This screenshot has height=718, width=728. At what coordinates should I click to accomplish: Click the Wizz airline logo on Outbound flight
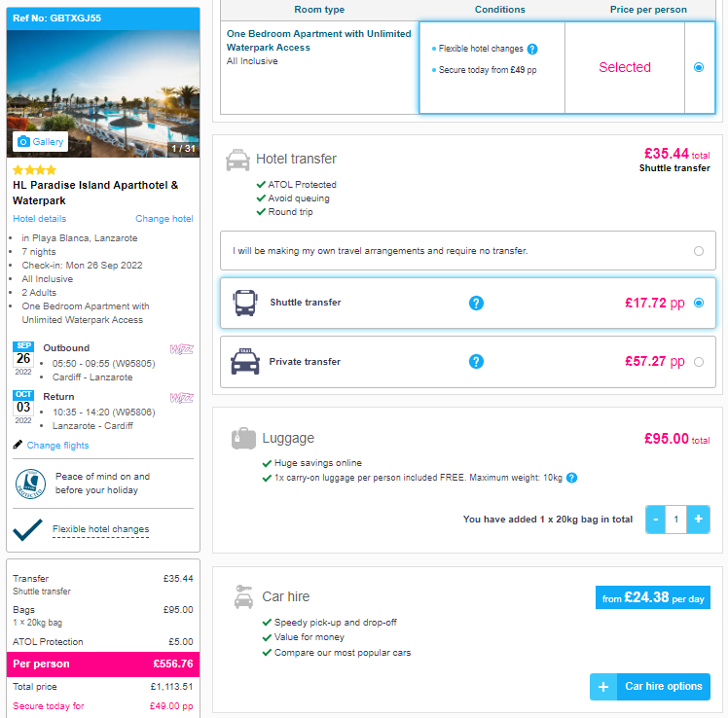(182, 349)
